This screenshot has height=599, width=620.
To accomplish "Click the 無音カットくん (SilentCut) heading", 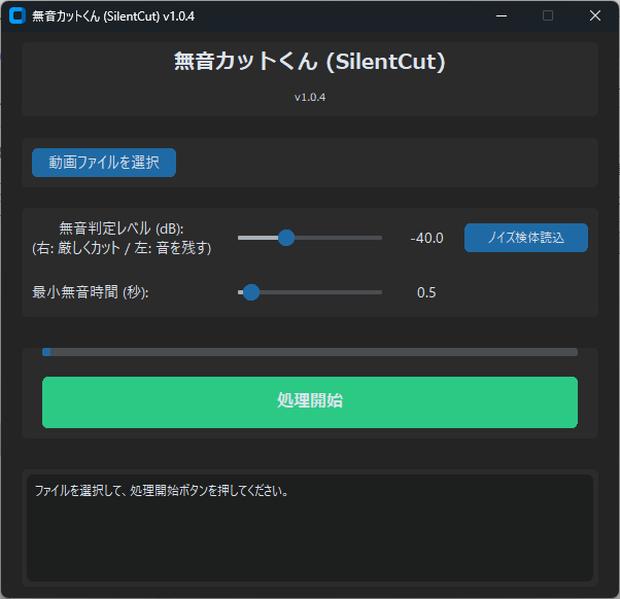I will 310,62.
